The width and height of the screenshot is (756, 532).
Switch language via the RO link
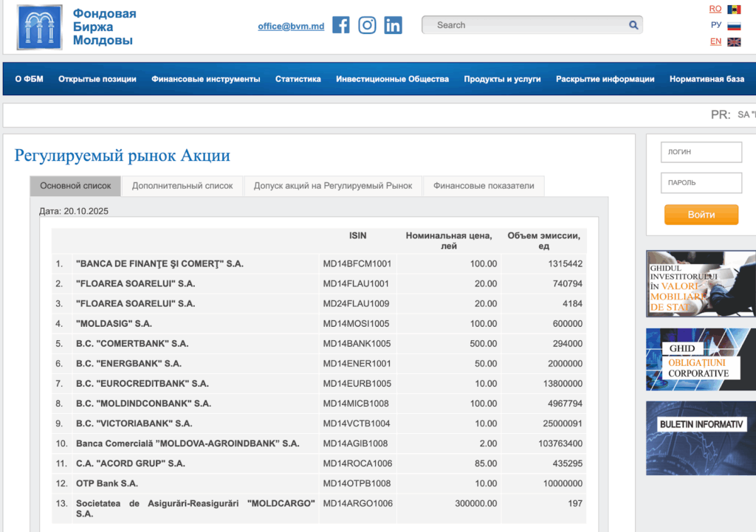[x=715, y=9]
